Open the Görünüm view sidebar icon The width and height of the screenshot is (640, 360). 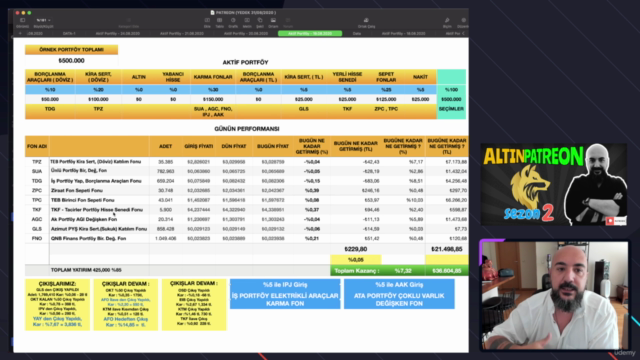click(x=22, y=20)
